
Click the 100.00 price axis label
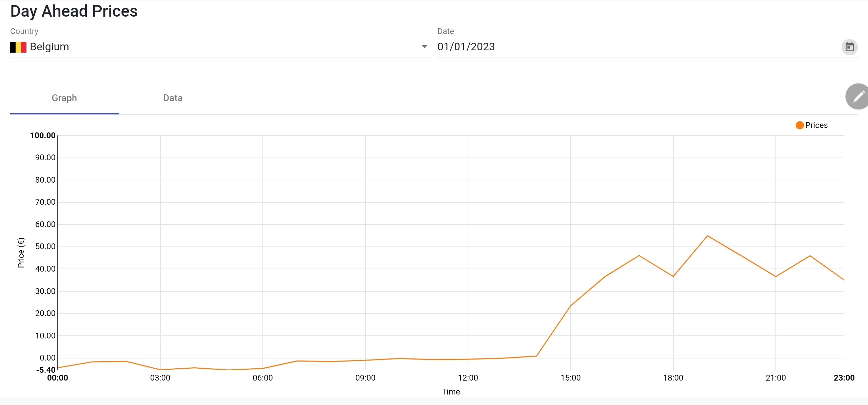[x=43, y=135]
